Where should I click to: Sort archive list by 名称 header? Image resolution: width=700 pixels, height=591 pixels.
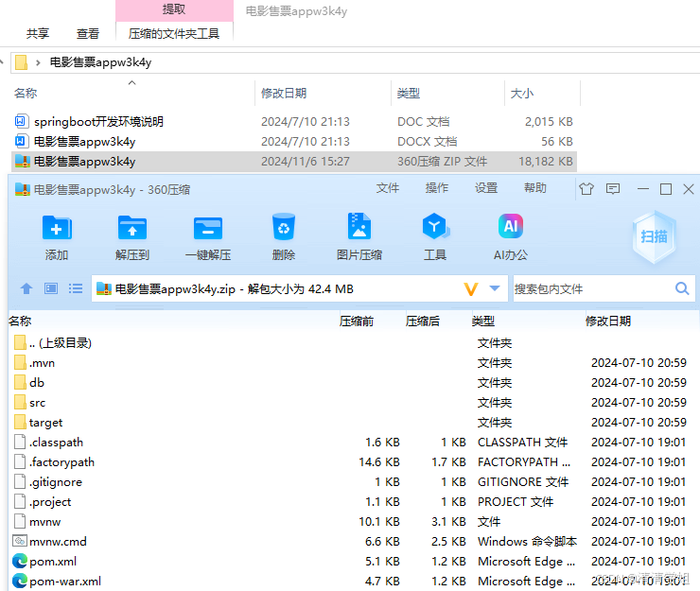pyautogui.click(x=20, y=321)
